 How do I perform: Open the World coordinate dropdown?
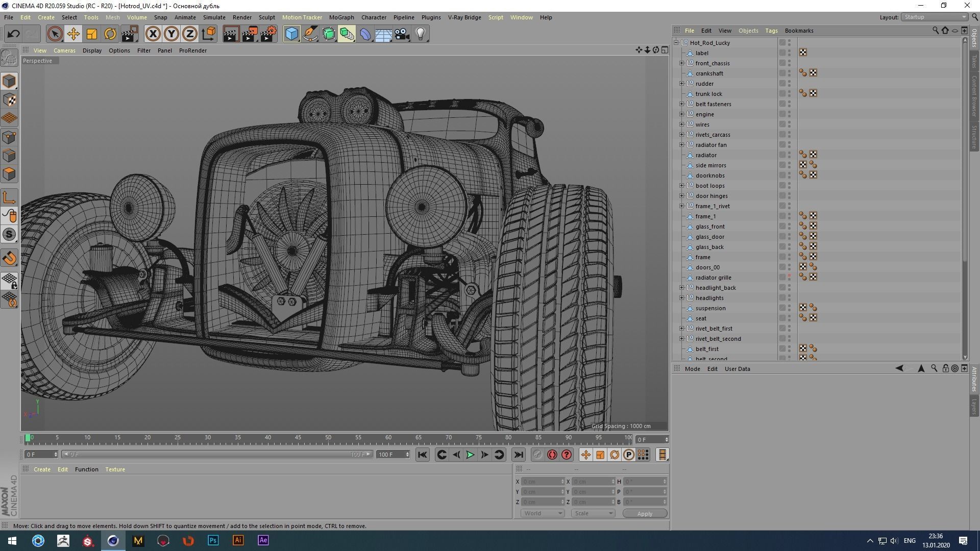tap(543, 513)
